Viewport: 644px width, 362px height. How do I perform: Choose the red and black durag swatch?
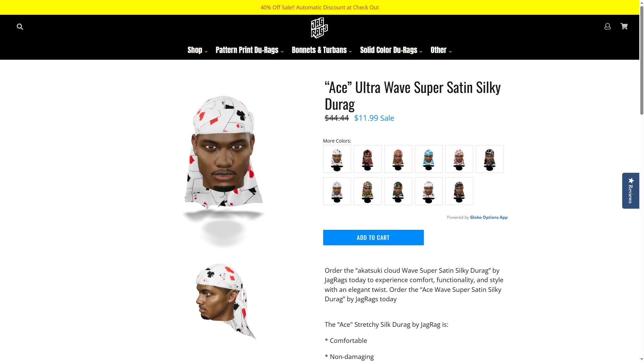pos(367,159)
